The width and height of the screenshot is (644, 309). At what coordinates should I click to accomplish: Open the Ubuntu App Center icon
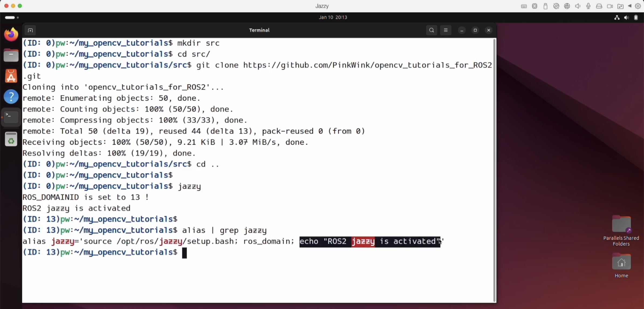pyautogui.click(x=11, y=76)
